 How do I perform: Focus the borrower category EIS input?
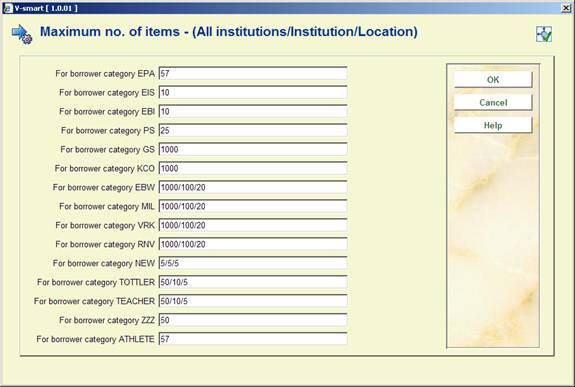(x=253, y=92)
